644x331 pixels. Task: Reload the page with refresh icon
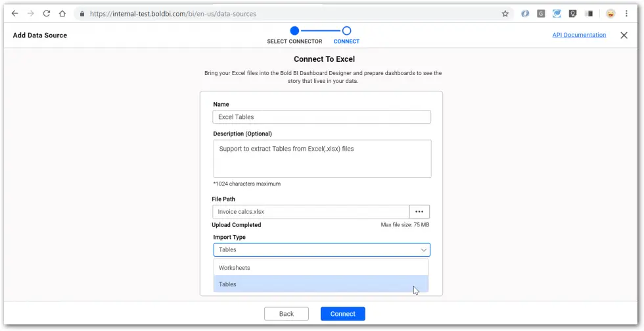click(47, 13)
